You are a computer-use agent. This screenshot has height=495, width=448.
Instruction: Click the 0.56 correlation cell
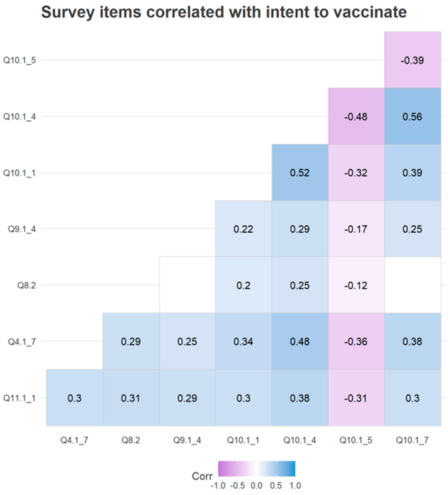click(x=412, y=116)
